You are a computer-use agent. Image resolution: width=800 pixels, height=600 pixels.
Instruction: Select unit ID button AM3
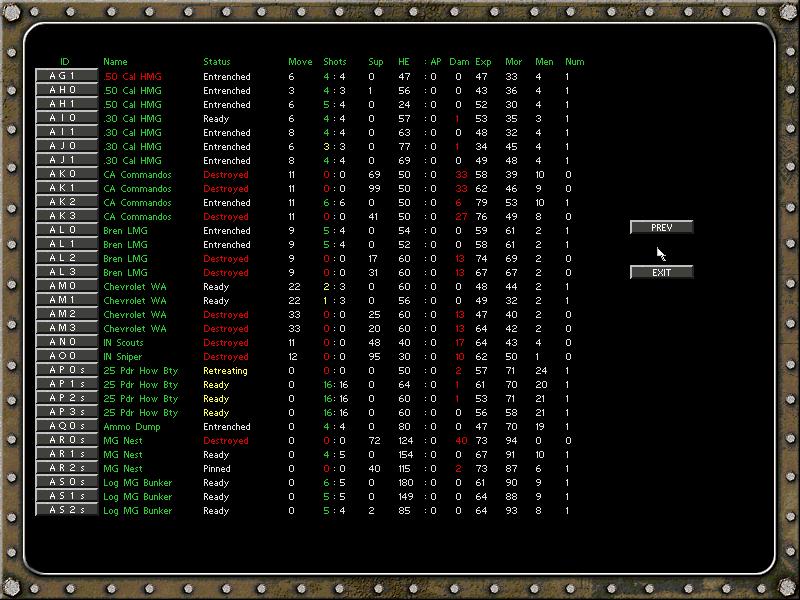[x=67, y=329]
